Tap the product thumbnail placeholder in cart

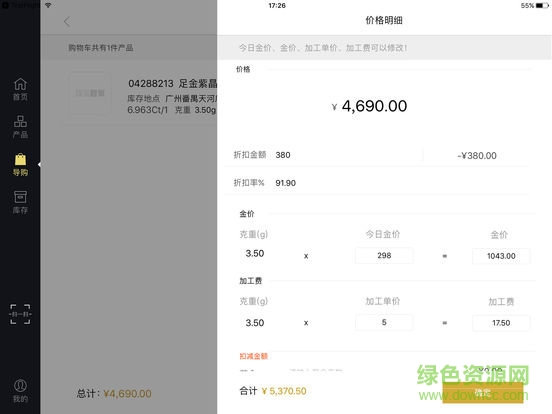click(x=90, y=93)
